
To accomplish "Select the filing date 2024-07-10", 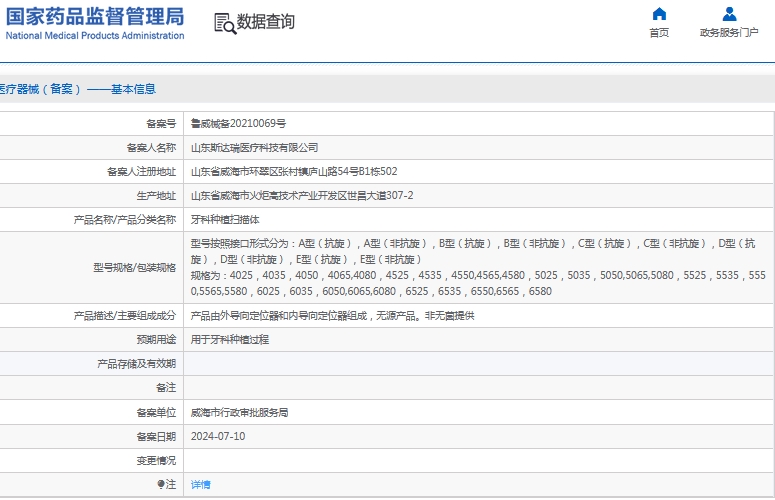I will [218, 436].
